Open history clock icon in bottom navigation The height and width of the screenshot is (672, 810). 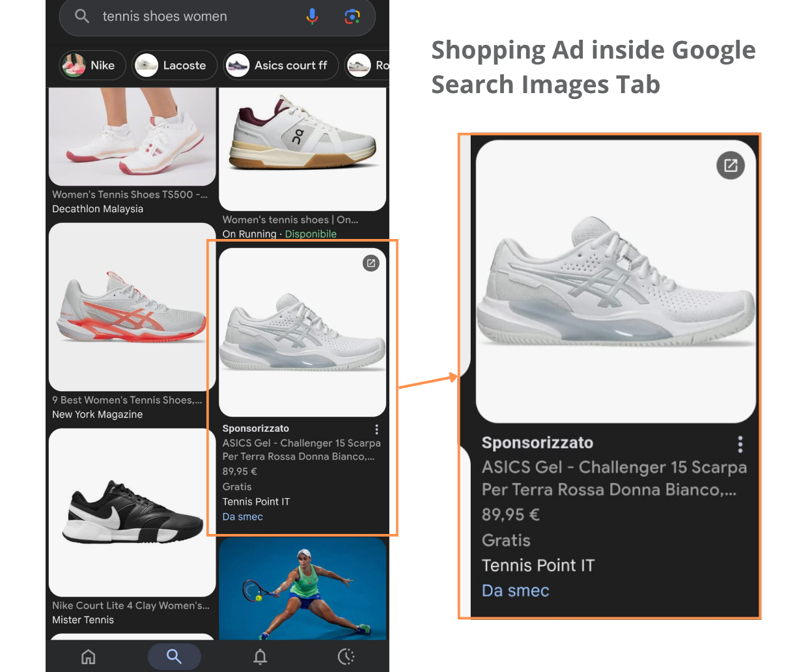346,656
